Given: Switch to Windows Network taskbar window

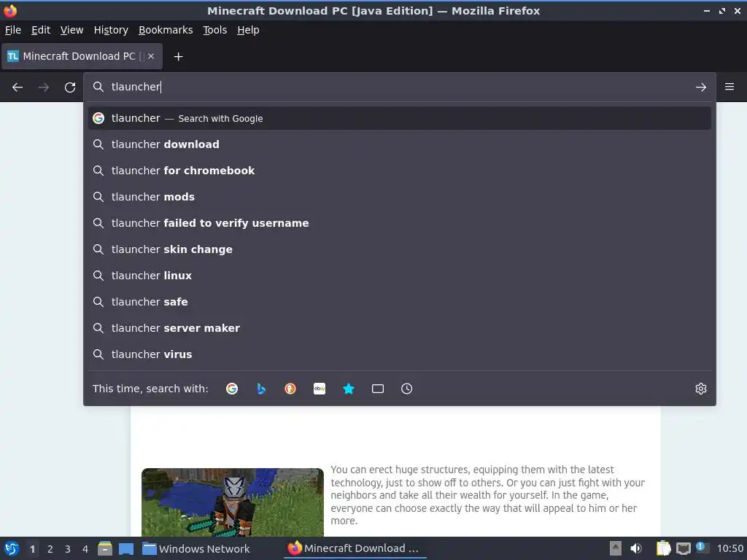Looking at the screenshot, I should point(196,548).
